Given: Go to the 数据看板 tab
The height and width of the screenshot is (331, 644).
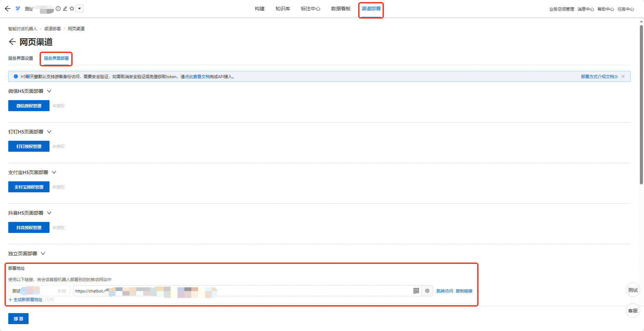Looking at the screenshot, I should (341, 9).
